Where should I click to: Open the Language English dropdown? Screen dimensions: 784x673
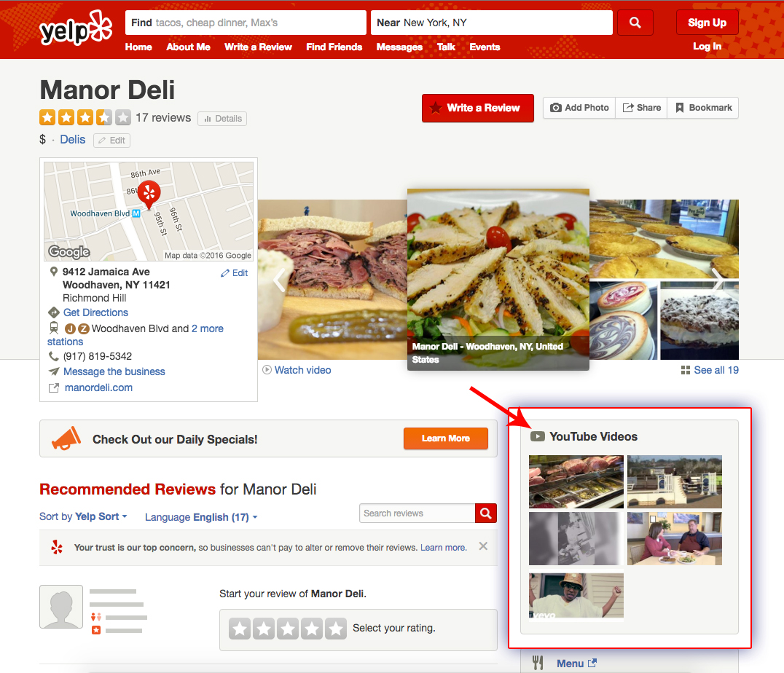pos(201,517)
